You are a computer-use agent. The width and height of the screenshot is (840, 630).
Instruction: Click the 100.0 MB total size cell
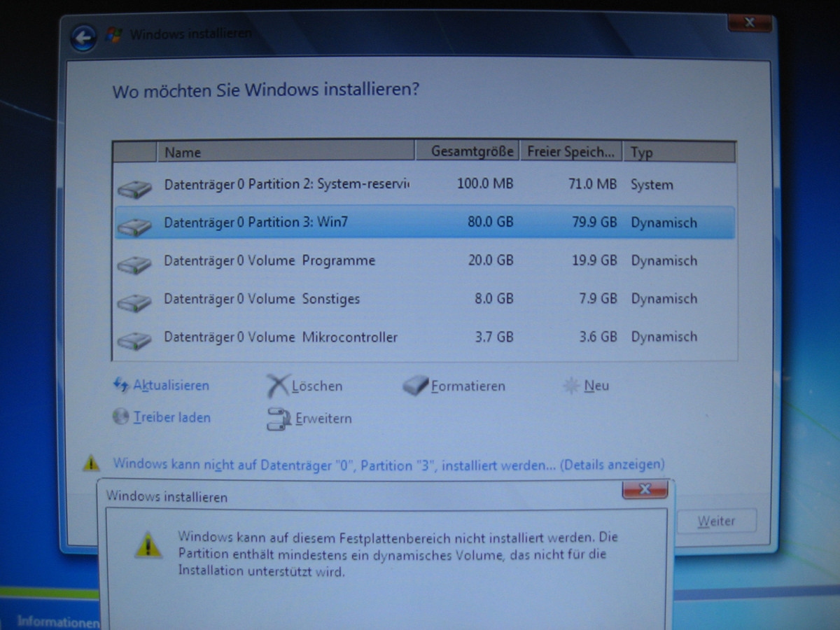pyautogui.click(x=485, y=183)
